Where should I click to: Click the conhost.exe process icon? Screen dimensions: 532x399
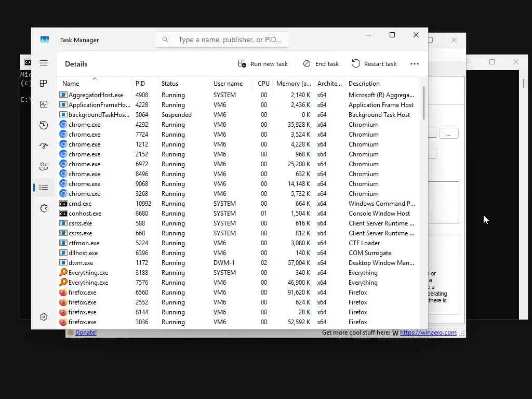click(x=63, y=214)
